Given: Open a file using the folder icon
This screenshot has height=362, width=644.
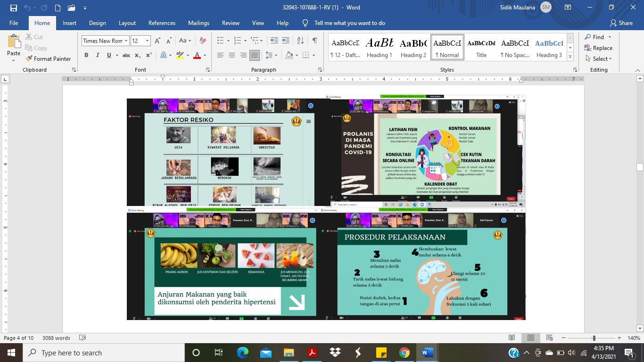Looking at the screenshot, I should tap(72, 8).
